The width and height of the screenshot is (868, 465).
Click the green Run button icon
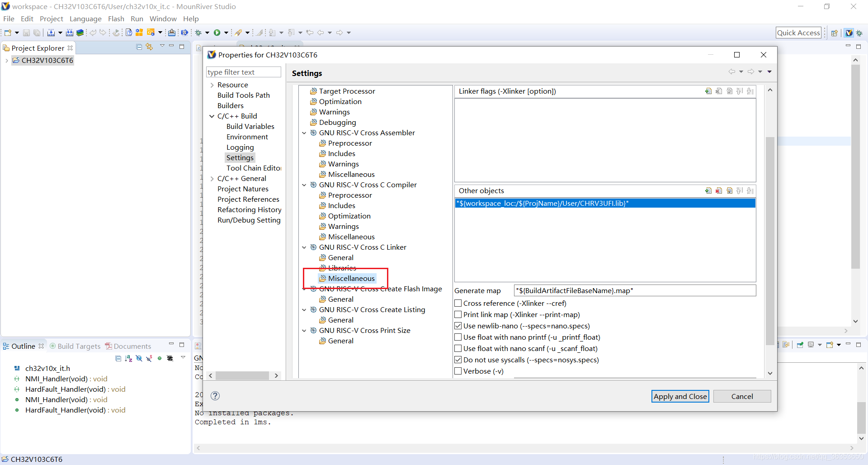point(217,33)
